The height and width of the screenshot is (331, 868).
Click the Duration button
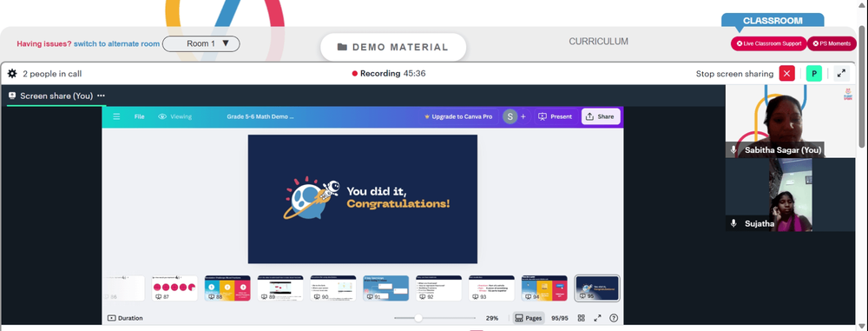(x=125, y=318)
